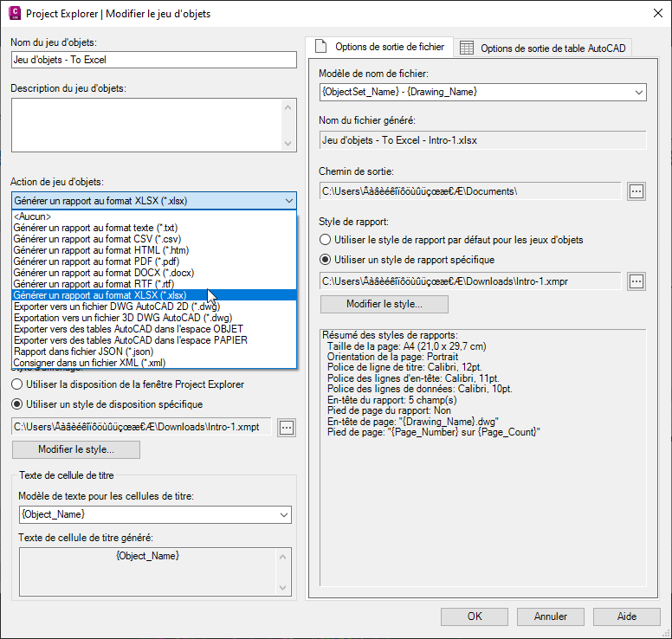Image resolution: width=672 pixels, height=639 pixels.
Task: Choose export to AutoCAD tables in espace PAPIER
Action: point(154,340)
